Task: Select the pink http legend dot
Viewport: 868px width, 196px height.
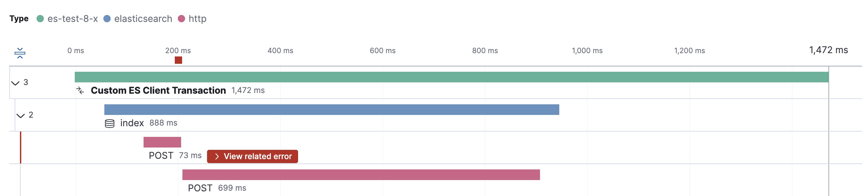Action: (182, 19)
